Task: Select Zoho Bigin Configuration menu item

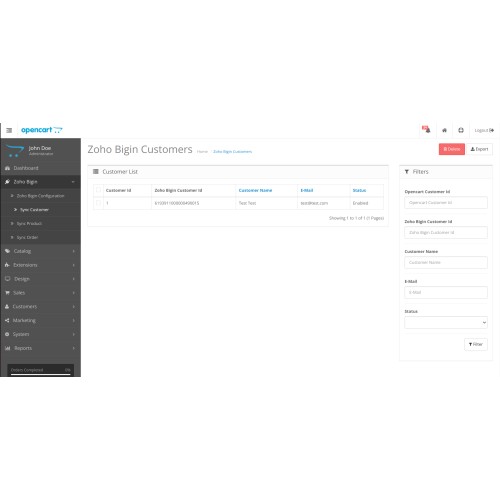Action: [x=40, y=196]
